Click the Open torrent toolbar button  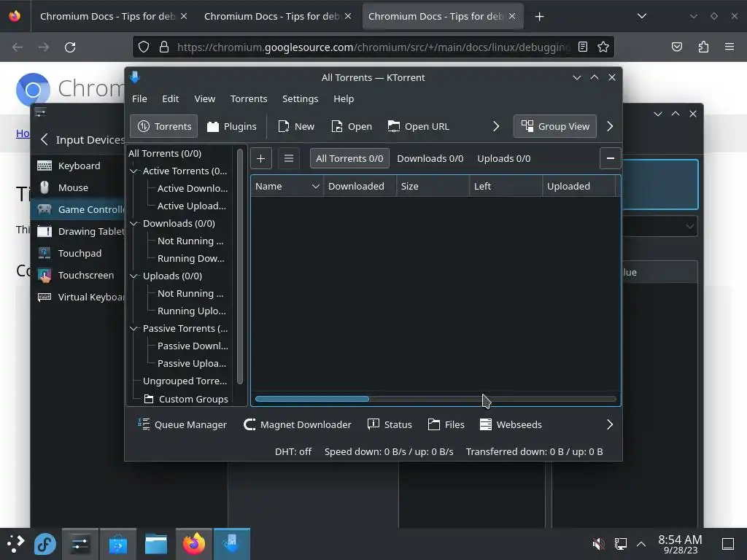point(352,126)
